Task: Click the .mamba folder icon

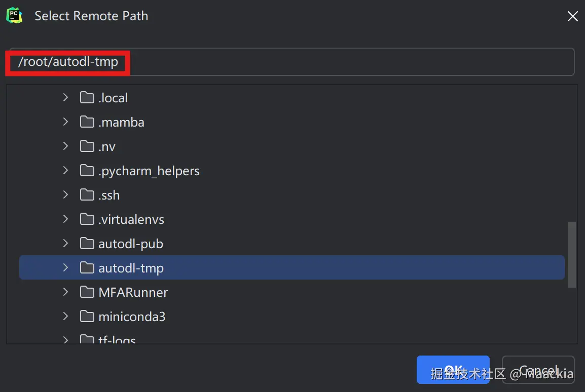Action: tap(87, 122)
